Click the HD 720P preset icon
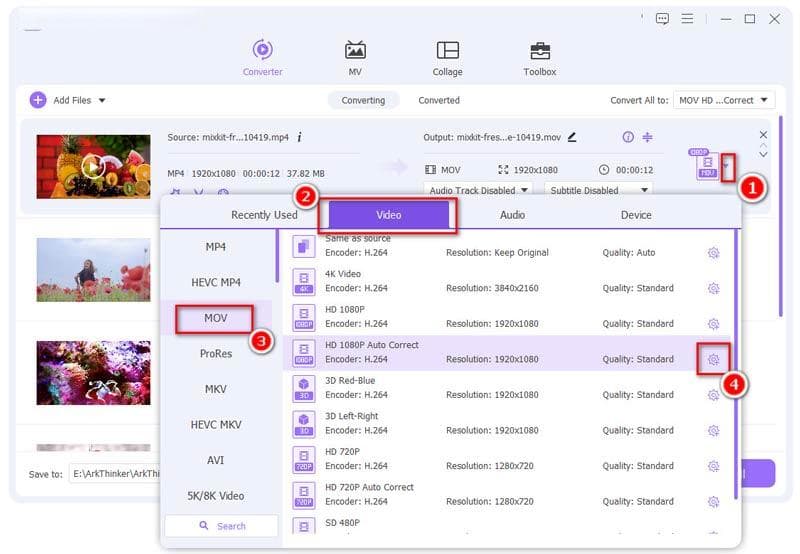Image resolution: width=800 pixels, height=554 pixels. [304, 459]
